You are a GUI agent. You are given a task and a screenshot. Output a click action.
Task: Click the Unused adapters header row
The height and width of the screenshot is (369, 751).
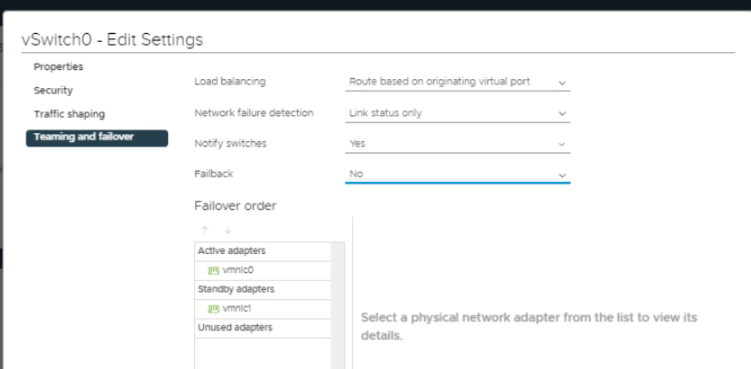point(262,328)
